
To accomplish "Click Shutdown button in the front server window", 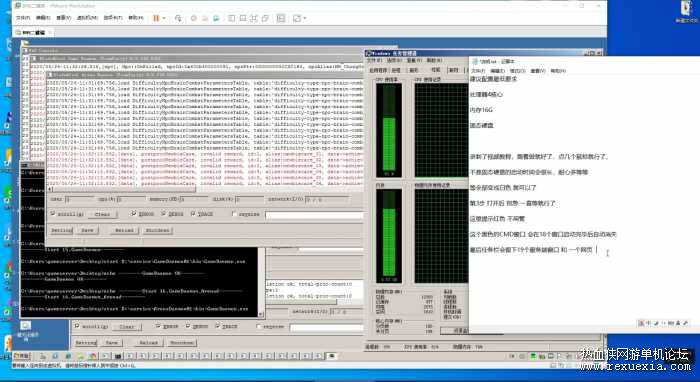I will coord(158,230).
